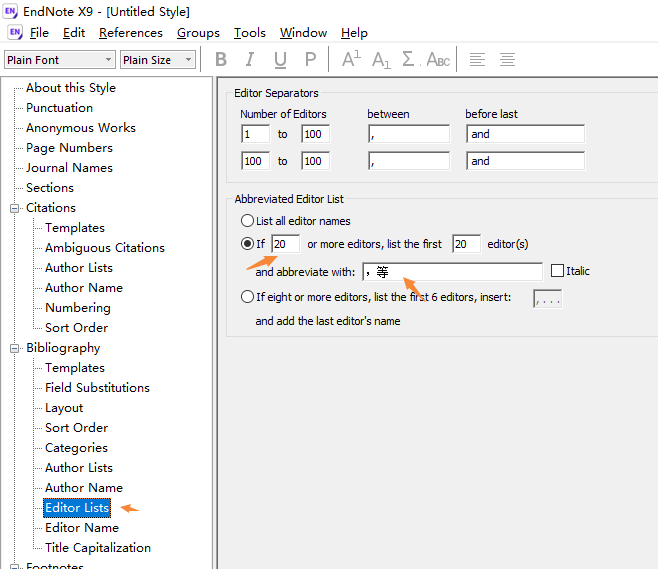
Task: Click second row 'before last' field
Action: [525, 161]
